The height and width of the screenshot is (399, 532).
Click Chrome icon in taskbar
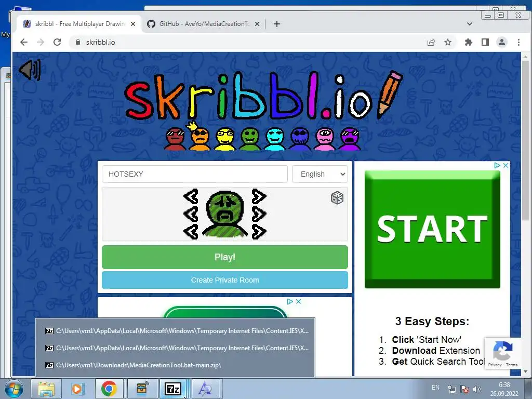(109, 389)
